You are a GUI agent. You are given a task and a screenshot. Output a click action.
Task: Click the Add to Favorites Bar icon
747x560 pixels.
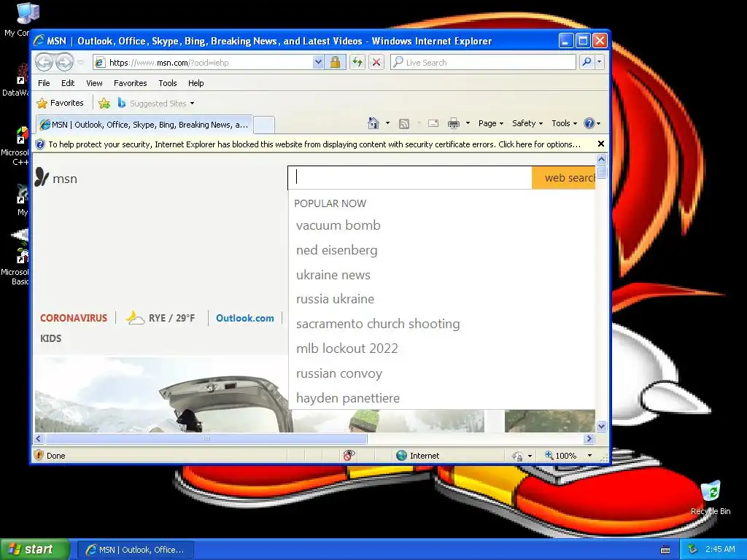[104, 103]
